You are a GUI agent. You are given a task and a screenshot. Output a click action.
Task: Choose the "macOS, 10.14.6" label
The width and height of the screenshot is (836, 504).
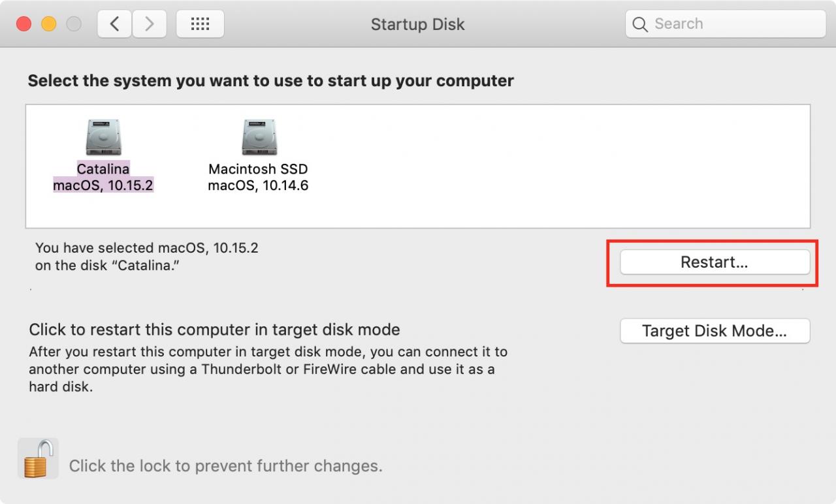click(x=258, y=186)
